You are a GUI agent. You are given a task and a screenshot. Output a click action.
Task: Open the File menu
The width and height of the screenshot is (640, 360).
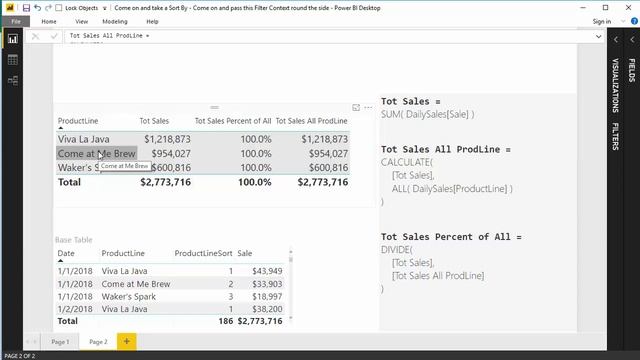16,22
